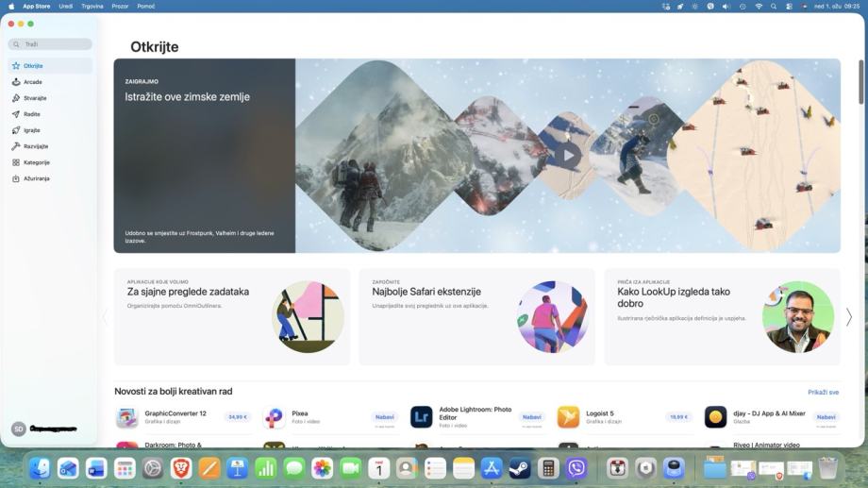Screen dimensions: 868x488
Task: Click the Traži search field
Action: (x=50, y=44)
